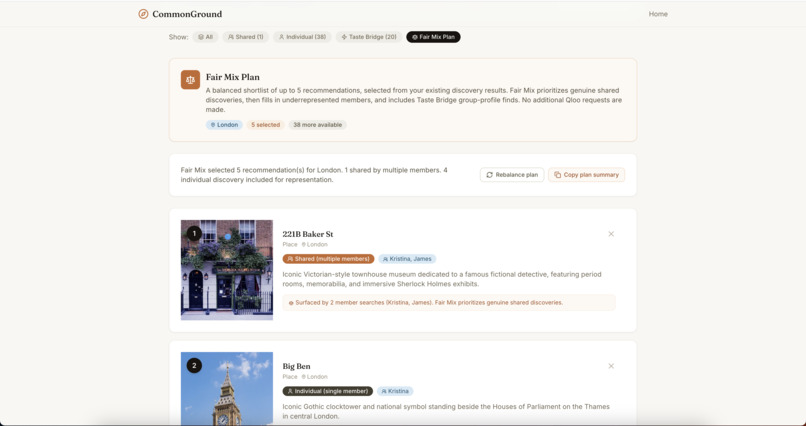
Task: Remove Big Ben from plan
Action: [x=611, y=366]
